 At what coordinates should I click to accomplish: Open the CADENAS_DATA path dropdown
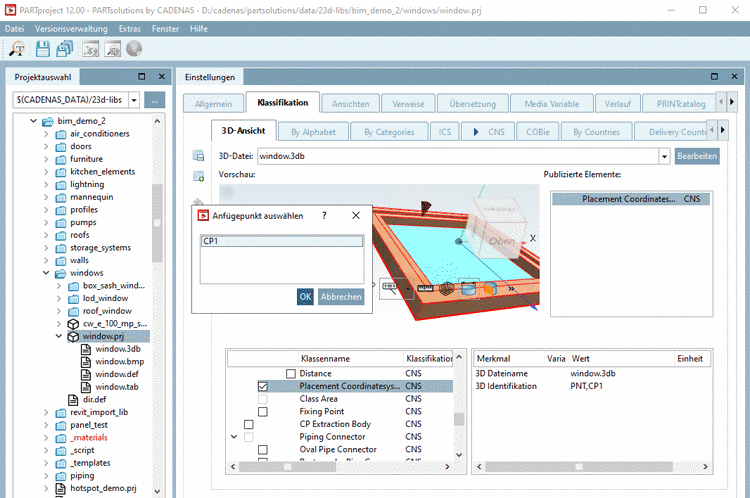[x=134, y=100]
